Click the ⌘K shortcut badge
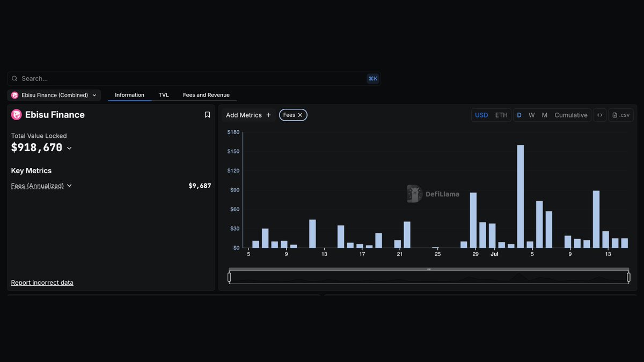 click(x=372, y=79)
